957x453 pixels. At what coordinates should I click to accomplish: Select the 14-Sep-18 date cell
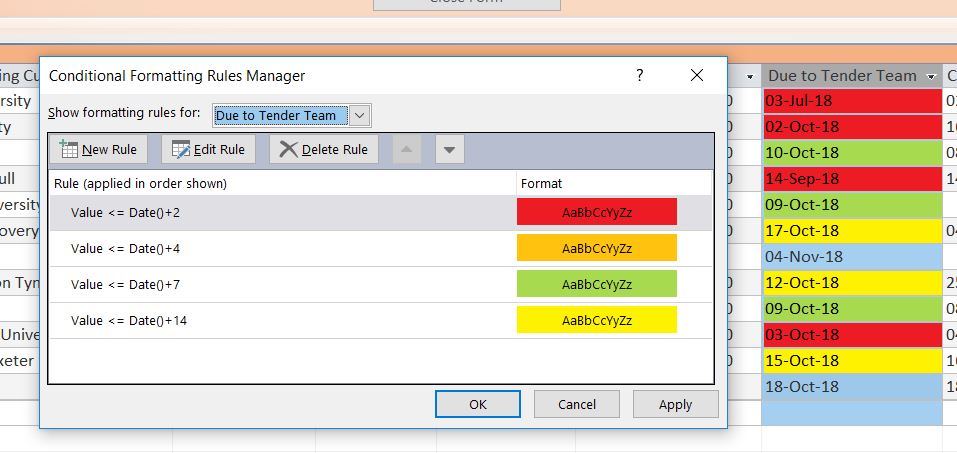pyautogui.click(x=852, y=179)
